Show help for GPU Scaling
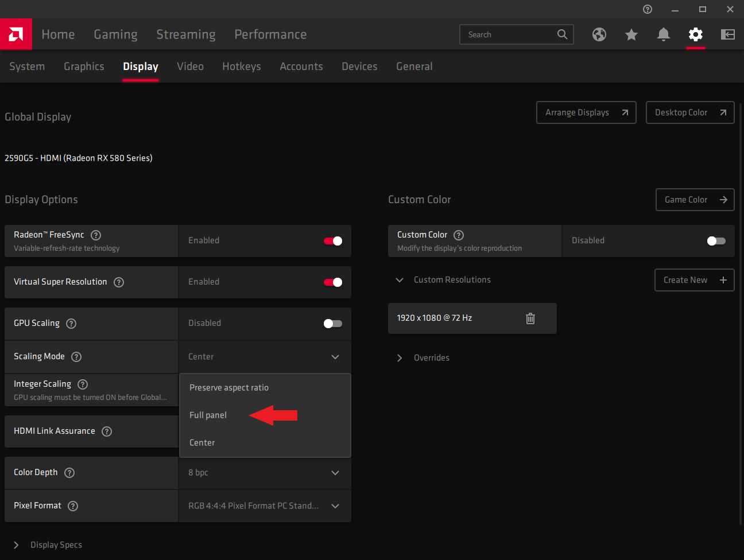The height and width of the screenshot is (560, 744). (71, 323)
